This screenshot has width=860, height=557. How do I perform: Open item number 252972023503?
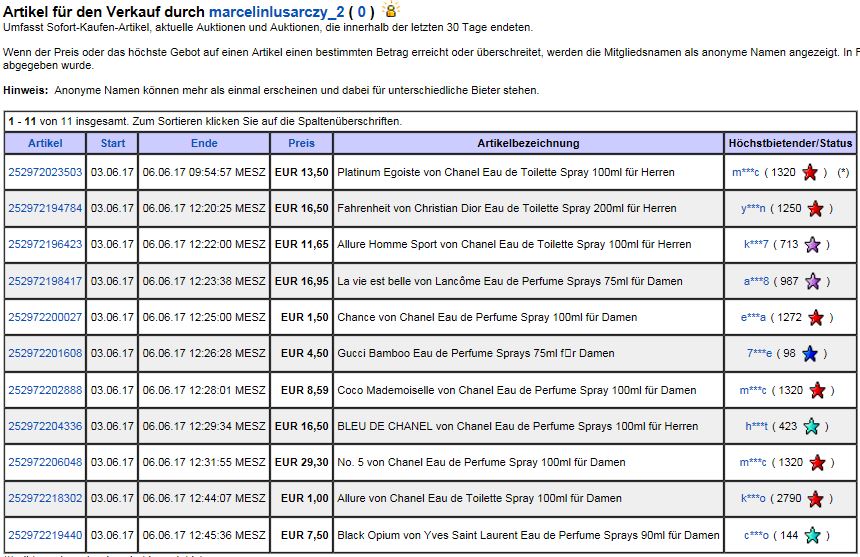click(45, 172)
